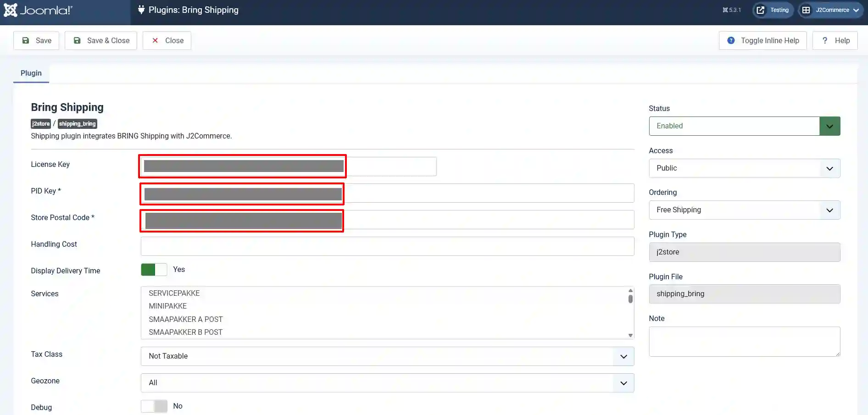The image size is (868, 415).
Task: Open the Access dropdown
Action: (745, 168)
